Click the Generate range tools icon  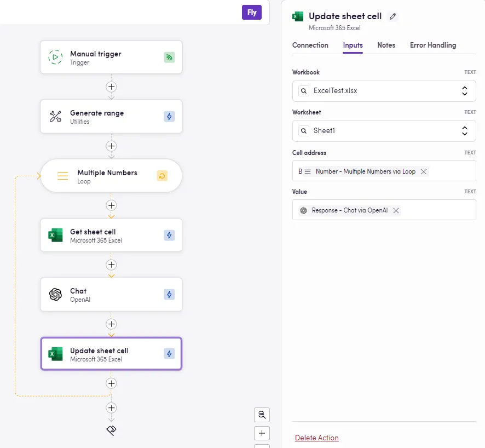[x=55, y=117]
